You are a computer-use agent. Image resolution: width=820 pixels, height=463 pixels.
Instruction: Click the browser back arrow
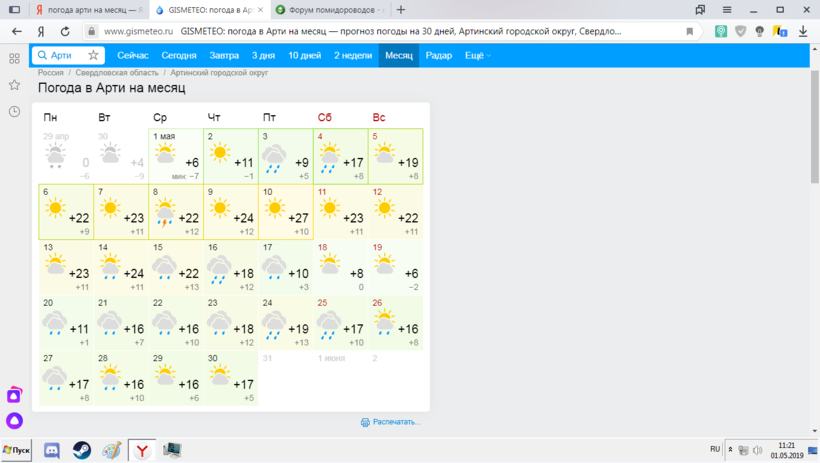pos(16,31)
